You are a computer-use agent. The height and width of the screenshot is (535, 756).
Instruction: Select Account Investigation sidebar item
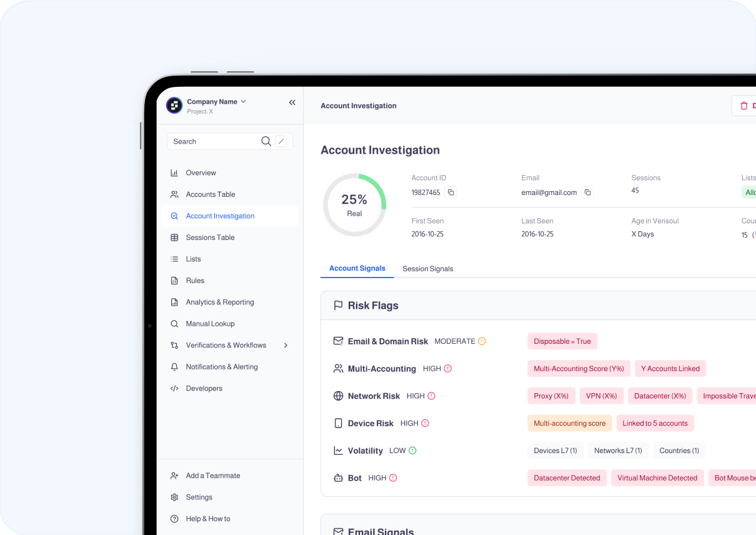[x=230, y=216]
